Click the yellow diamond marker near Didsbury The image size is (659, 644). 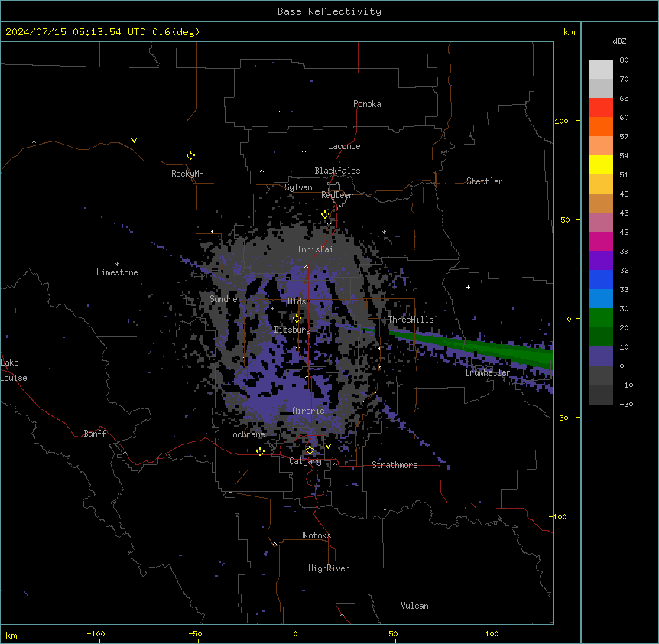coord(297,319)
